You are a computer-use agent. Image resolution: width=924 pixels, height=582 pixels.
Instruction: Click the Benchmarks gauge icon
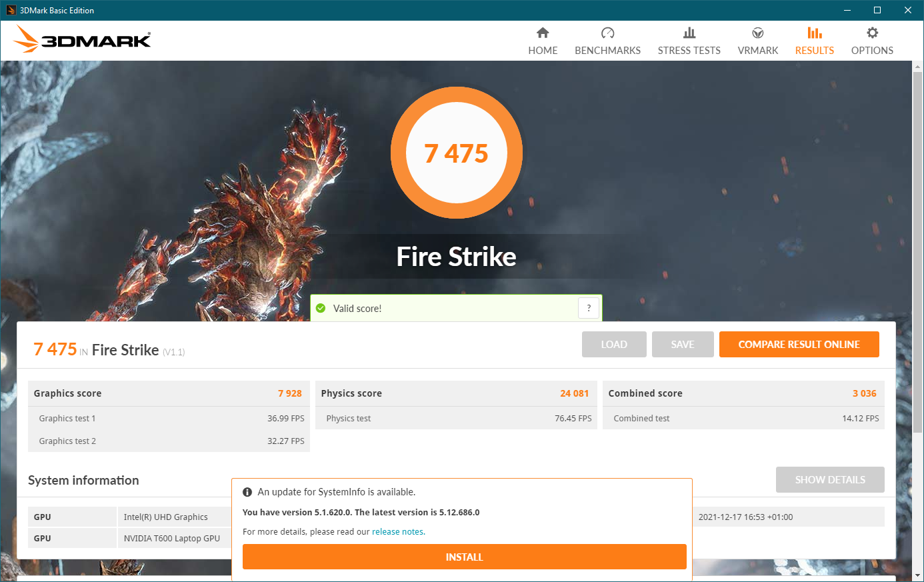click(x=607, y=33)
